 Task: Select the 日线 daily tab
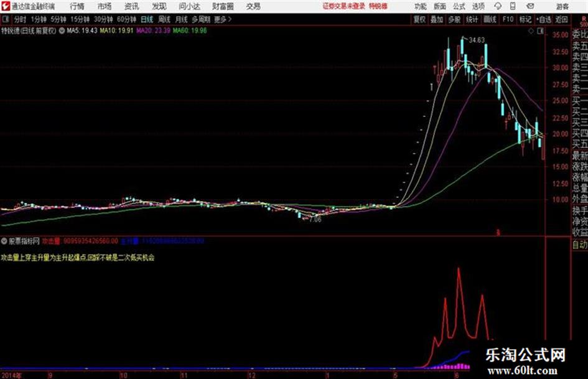[x=147, y=19]
